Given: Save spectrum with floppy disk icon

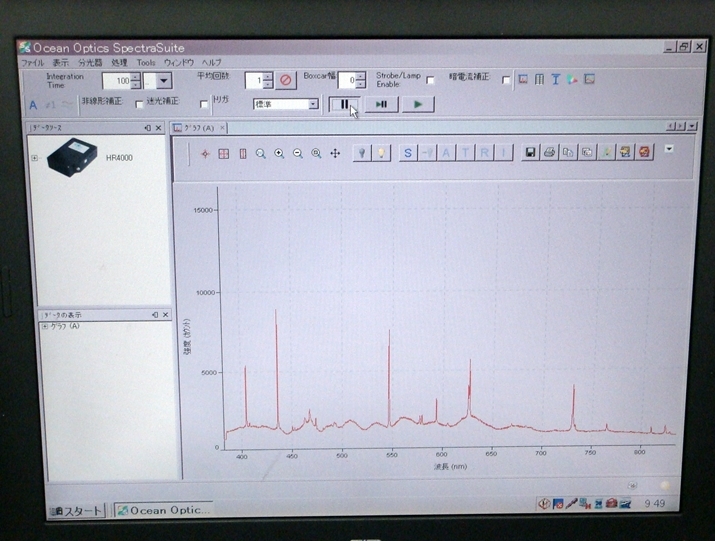Looking at the screenshot, I should coord(530,152).
